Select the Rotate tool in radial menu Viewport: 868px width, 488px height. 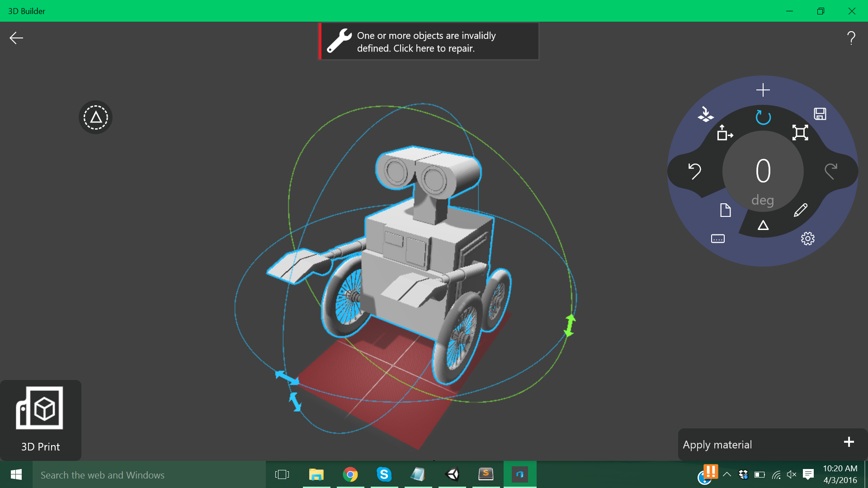coord(763,117)
